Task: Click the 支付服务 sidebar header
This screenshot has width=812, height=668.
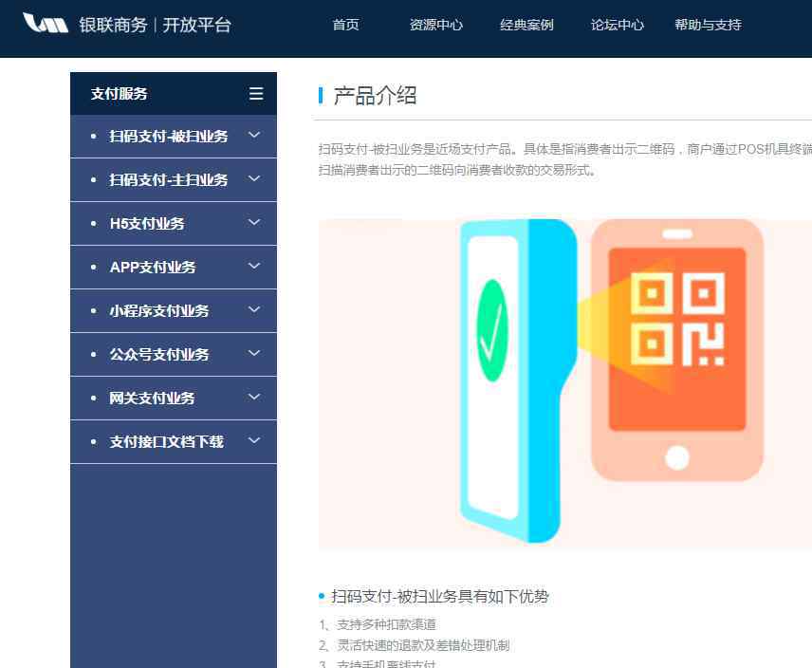Action: pos(174,94)
